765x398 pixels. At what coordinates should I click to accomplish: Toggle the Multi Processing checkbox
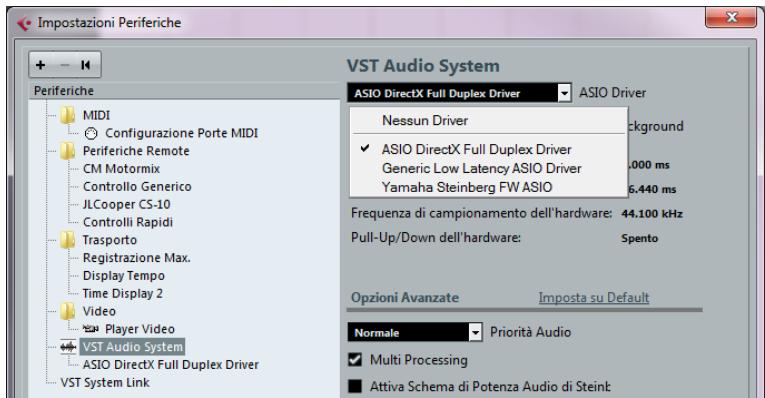[x=355, y=360]
